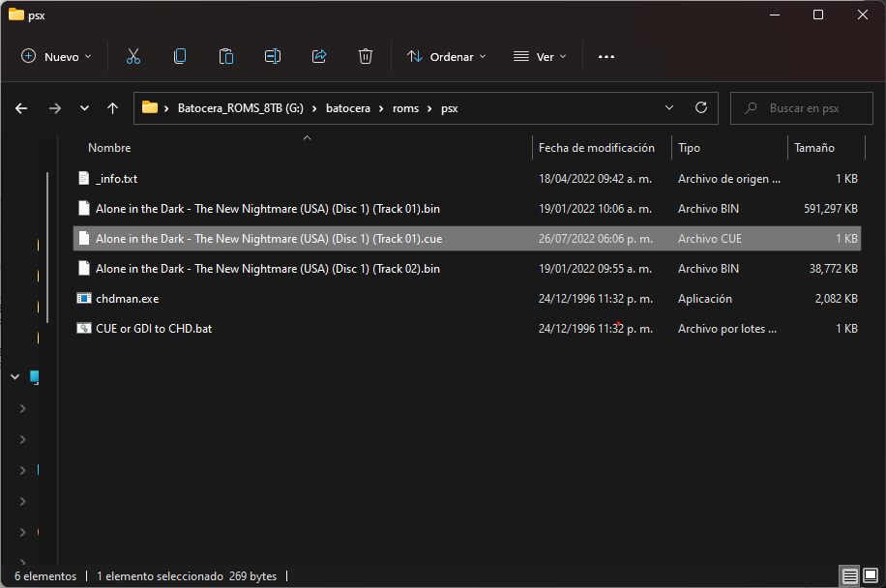Click the 591,297 KB size cell

click(x=831, y=209)
